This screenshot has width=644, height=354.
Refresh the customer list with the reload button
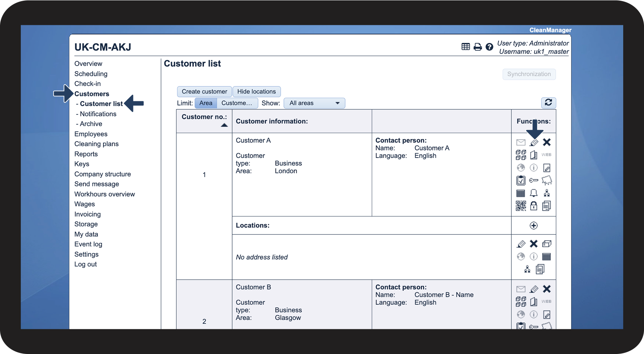tap(548, 103)
